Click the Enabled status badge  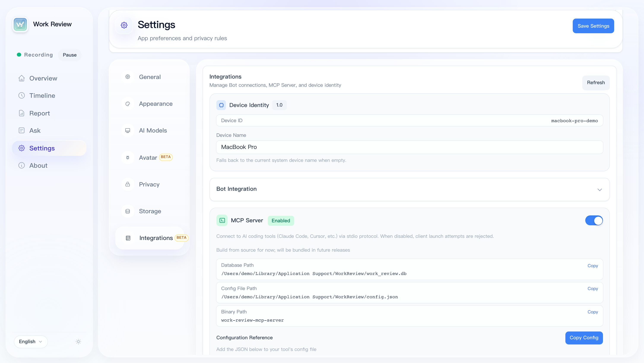pos(281,221)
